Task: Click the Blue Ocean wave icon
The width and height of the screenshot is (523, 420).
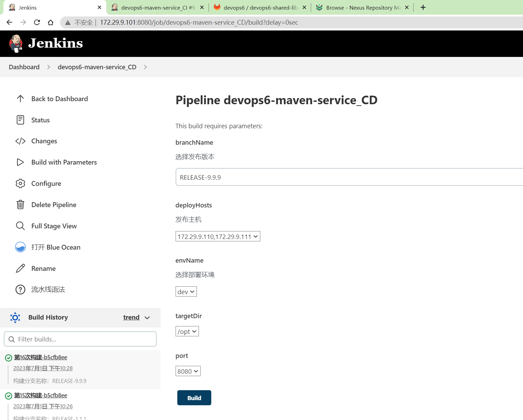Action: [x=20, y=247]
